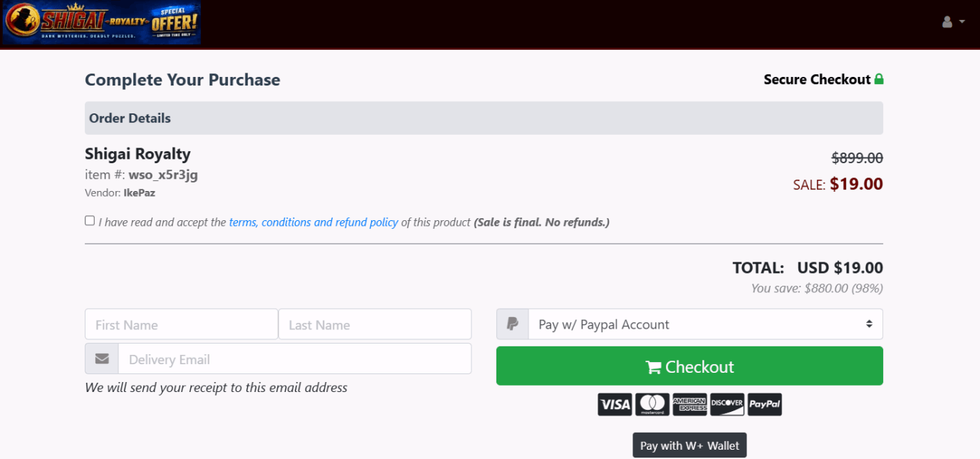Click the Shigai Royalty logo banner
Screen dimensions: 980x459
point(102,23)
